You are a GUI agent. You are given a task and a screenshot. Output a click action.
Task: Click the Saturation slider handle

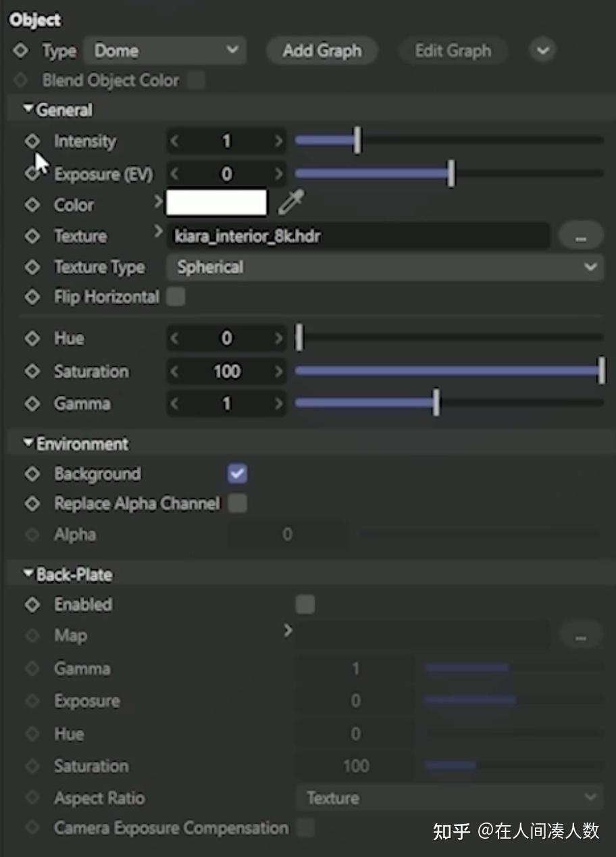click(602, 370)
